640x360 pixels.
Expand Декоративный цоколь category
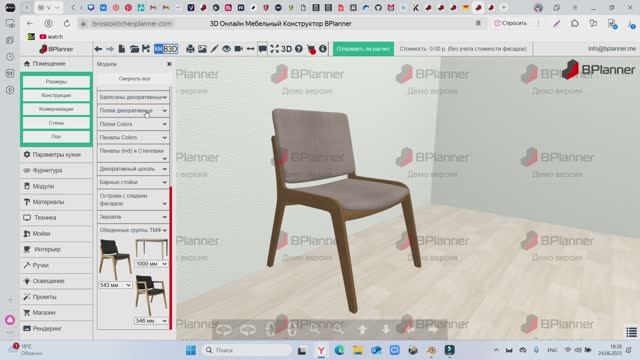133,169
